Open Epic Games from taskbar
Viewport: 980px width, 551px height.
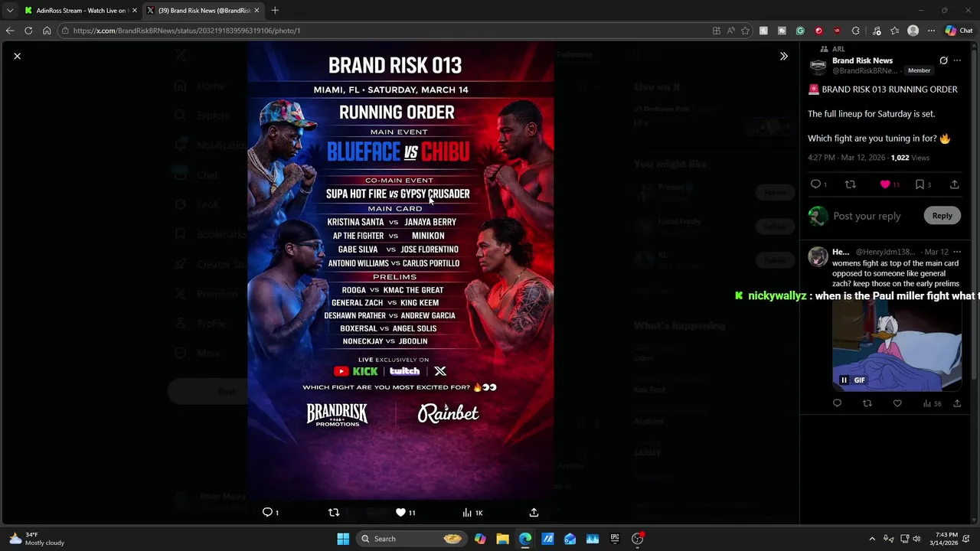pyautogui.click(x=615, y=539)
